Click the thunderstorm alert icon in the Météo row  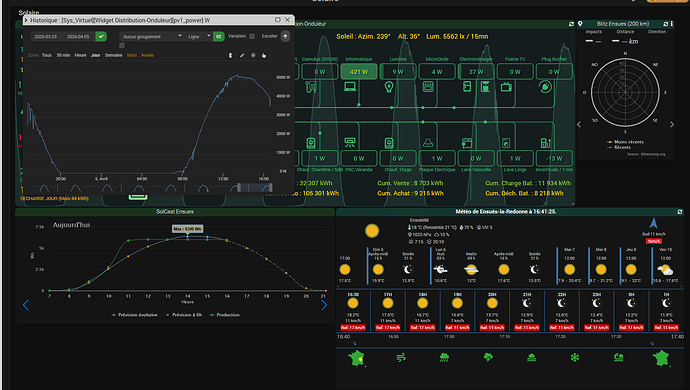488,358
